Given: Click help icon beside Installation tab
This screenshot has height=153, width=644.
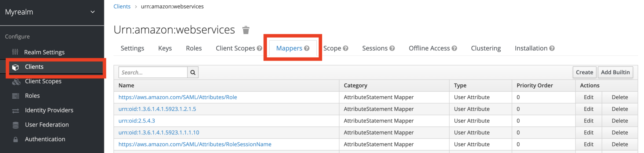Looking at the screenshot, I should click(x=552, y=48).
